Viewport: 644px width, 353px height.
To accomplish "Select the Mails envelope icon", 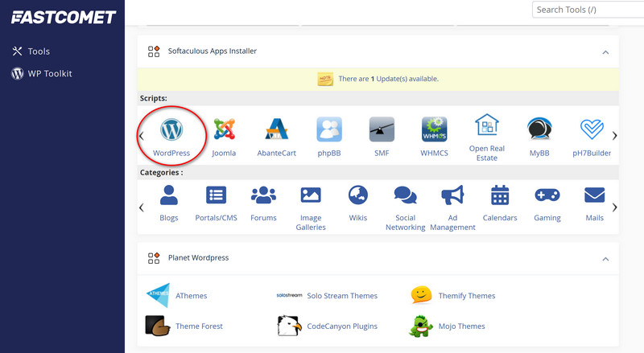I will (594, 195).
